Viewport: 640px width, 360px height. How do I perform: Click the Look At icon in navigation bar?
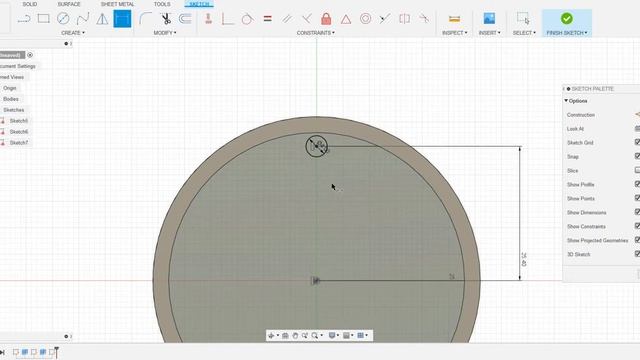coord(285,336)
